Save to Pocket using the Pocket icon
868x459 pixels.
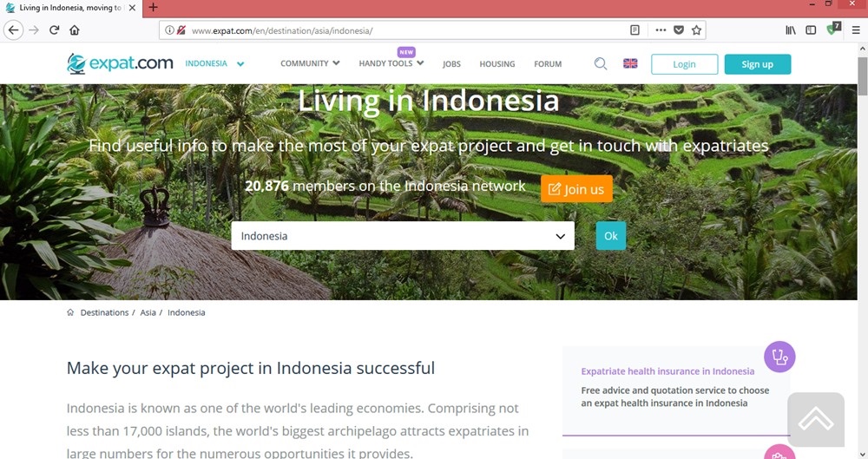point(679,30)
